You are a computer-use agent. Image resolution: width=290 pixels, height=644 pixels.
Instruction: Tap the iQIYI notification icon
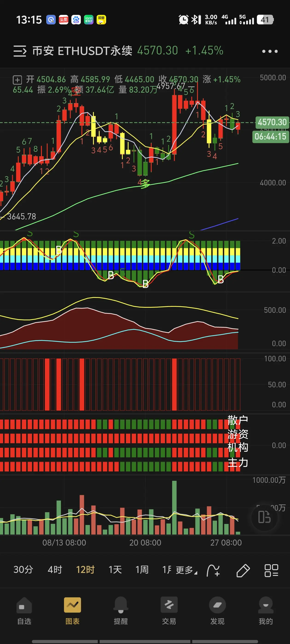click(x=89, y=20)
